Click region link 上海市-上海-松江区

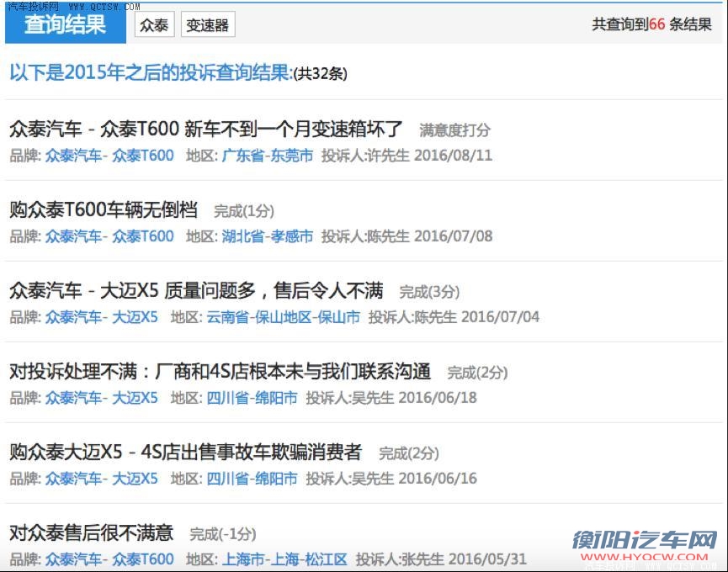pos(284,559)
